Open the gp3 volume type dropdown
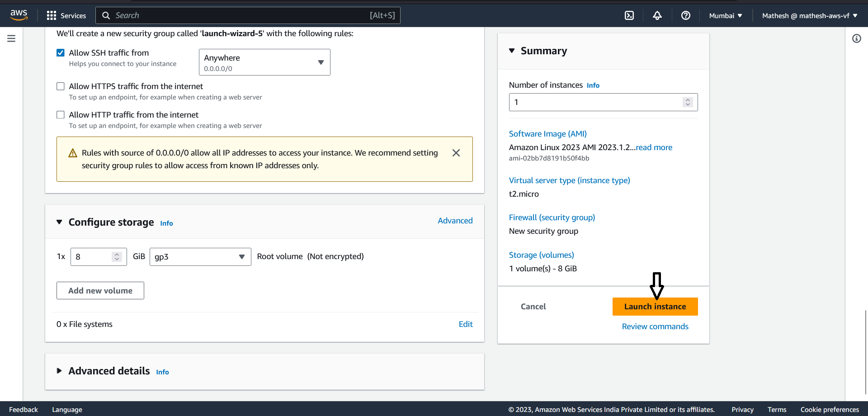 pos(200,257)
